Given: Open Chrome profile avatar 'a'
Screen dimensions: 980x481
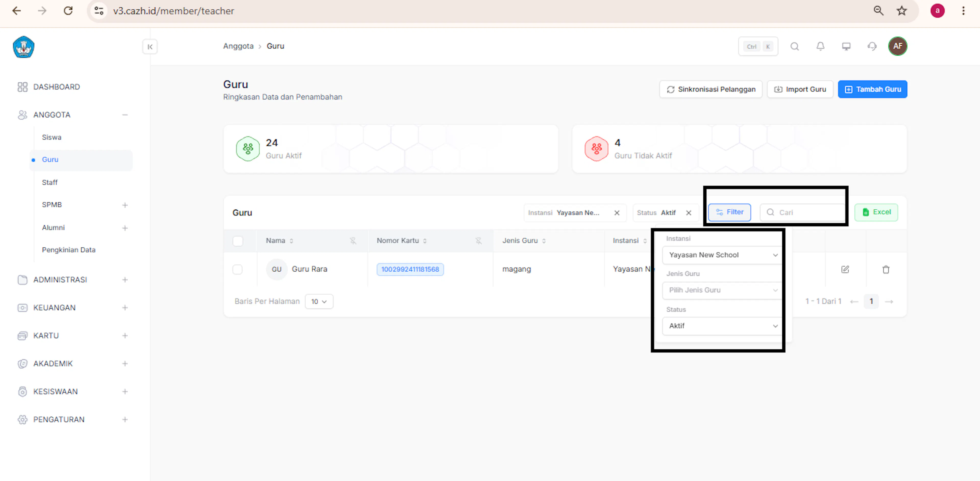Looking at the screenshot, I should coord(937,11).
